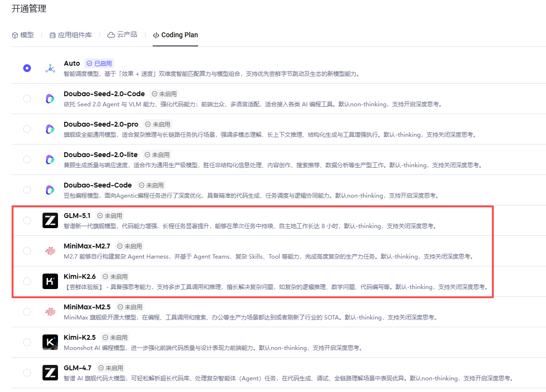
Task: Select the MiniMax-M2.5 radio button
Action: 27,312
